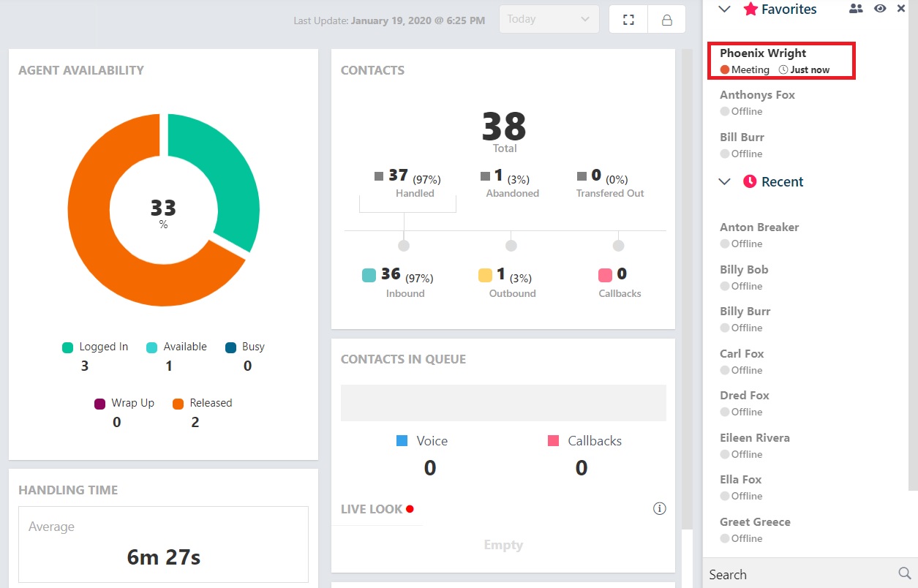Click the Wrap Up legend swatch
918x588 pixels.
pos(100,404)
